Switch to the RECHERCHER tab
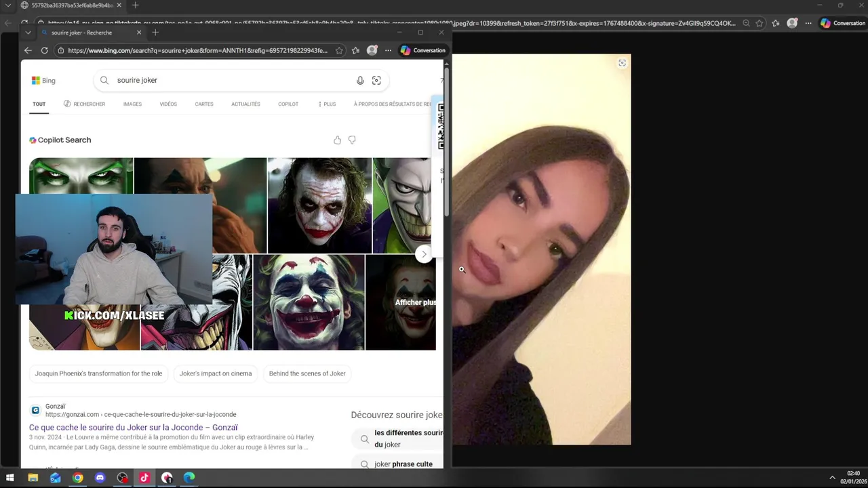Image resolution: width=868 pixels, height=488 pixels. point(85,104)
